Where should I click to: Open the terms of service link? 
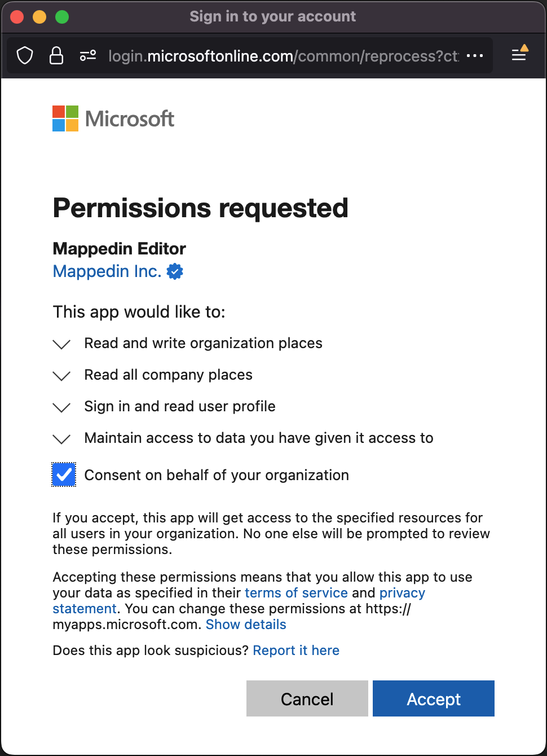click(x=295, y=592)
